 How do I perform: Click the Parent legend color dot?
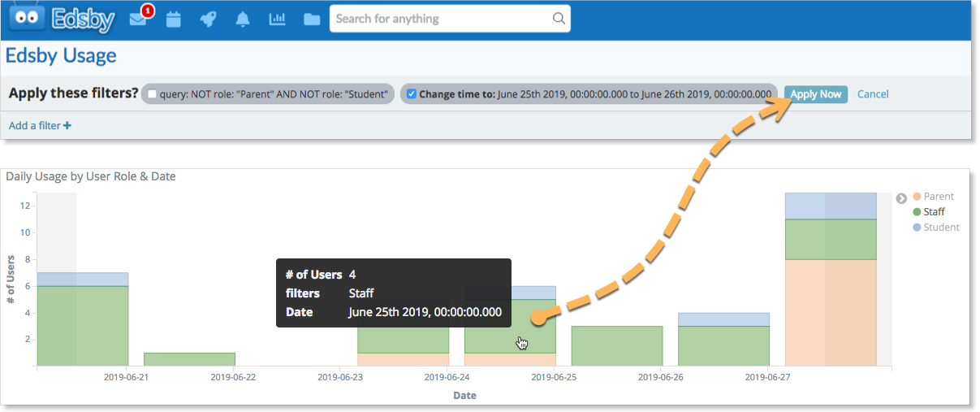(917, 197)
